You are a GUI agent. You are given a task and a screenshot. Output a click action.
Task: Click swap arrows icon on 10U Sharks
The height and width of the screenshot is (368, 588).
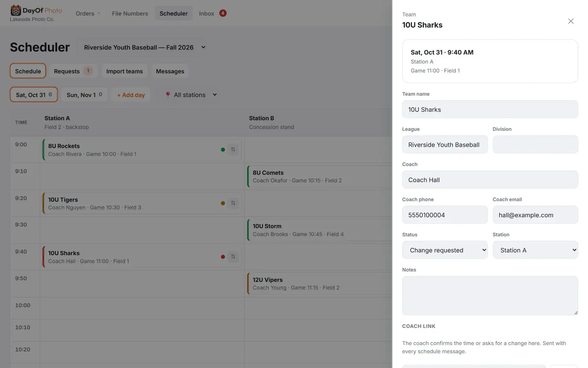[233, 256]
